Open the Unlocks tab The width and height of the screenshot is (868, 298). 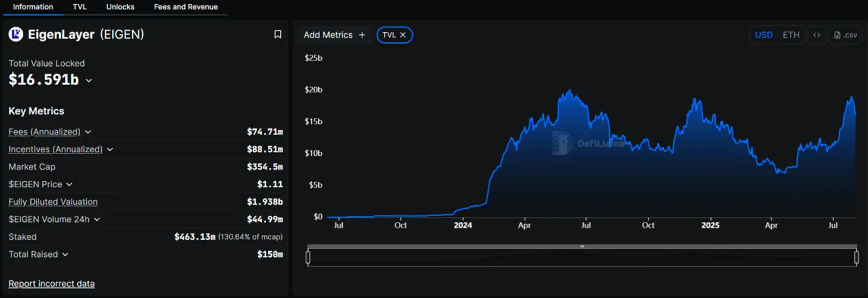(120, 7)
